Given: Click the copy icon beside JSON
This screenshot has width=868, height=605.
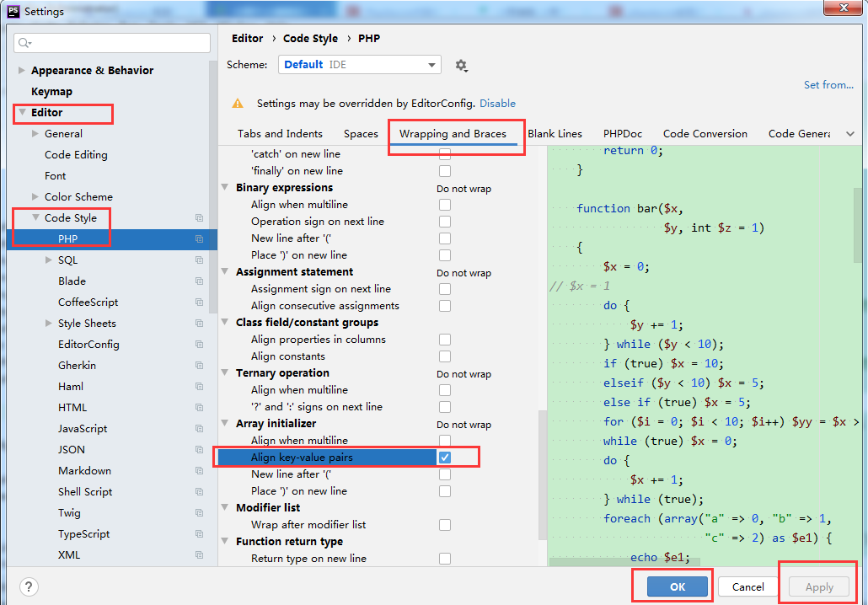Looking at the screenshot, I should click(199, 449).
